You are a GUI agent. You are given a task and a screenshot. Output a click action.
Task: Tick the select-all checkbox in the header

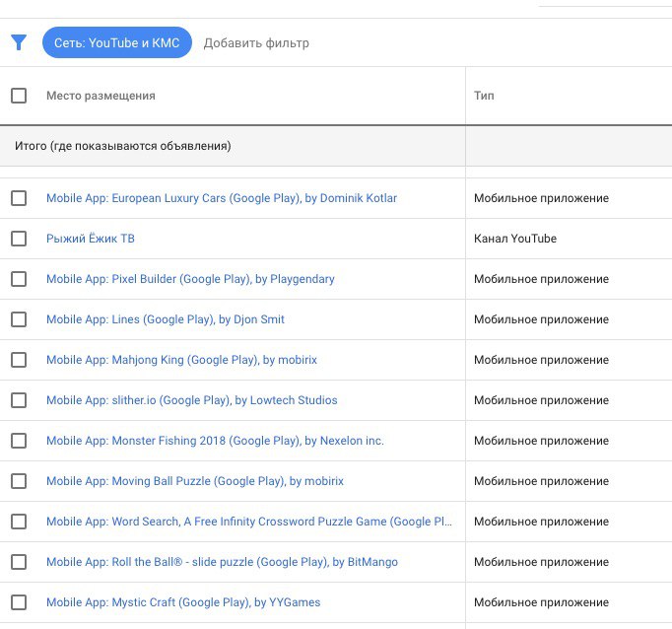point(19,96)
